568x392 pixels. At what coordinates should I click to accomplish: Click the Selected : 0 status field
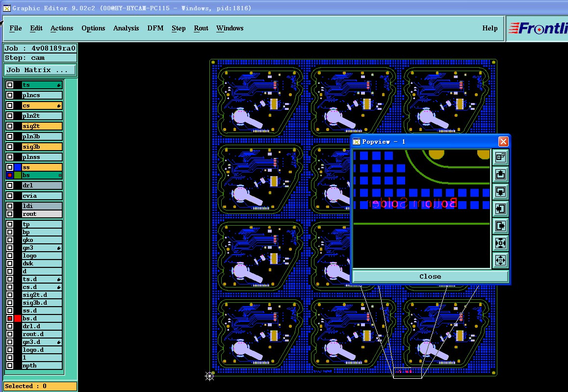point(40,386)
